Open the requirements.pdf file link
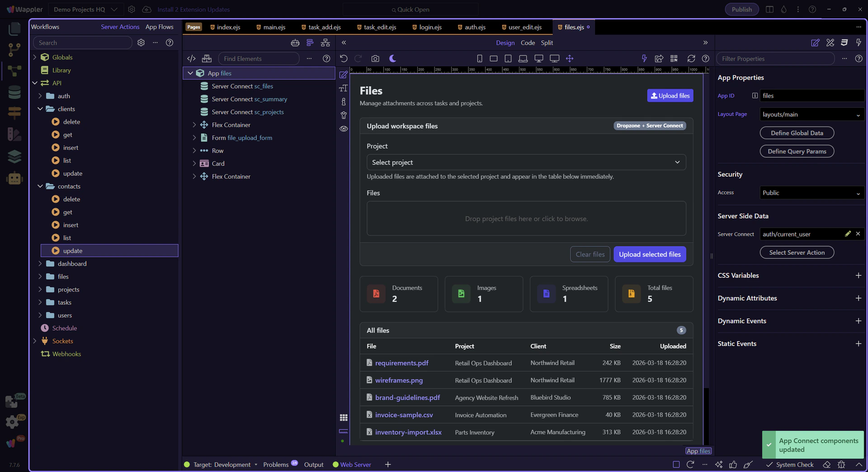The width and height of the screenshot is (868, 472). (401, 363)
